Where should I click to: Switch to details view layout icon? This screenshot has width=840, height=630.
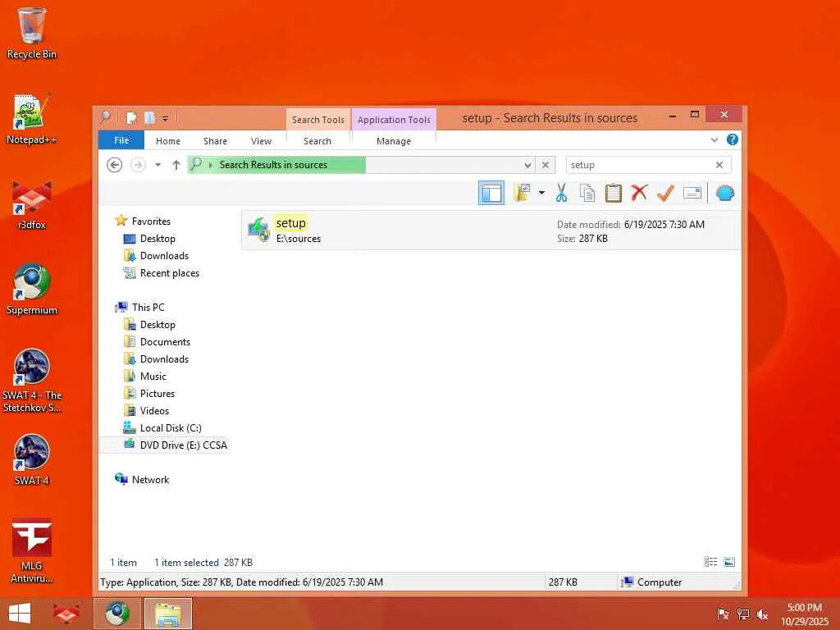(710, 562)
